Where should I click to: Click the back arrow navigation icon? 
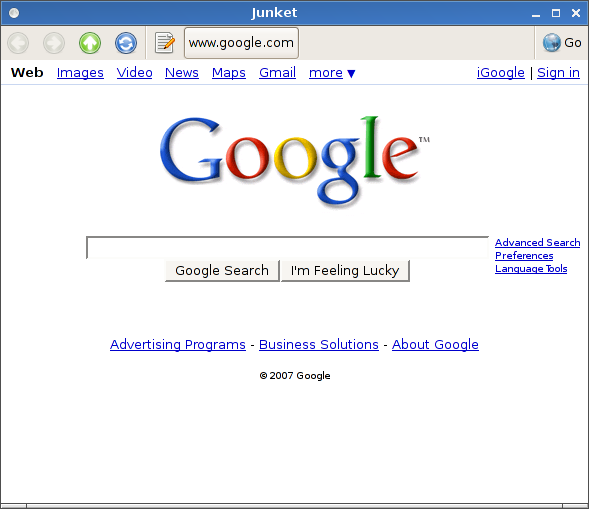click(18, 43)
